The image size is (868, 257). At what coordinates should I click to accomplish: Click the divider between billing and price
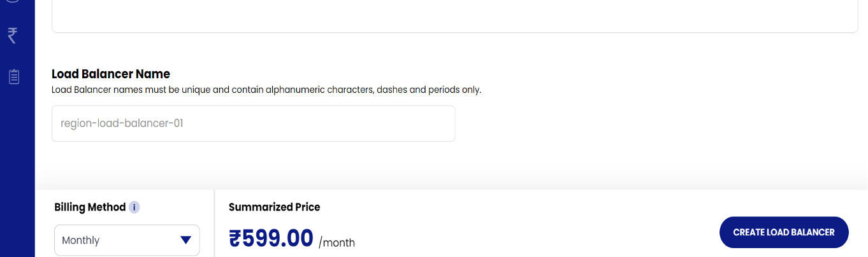215,223
